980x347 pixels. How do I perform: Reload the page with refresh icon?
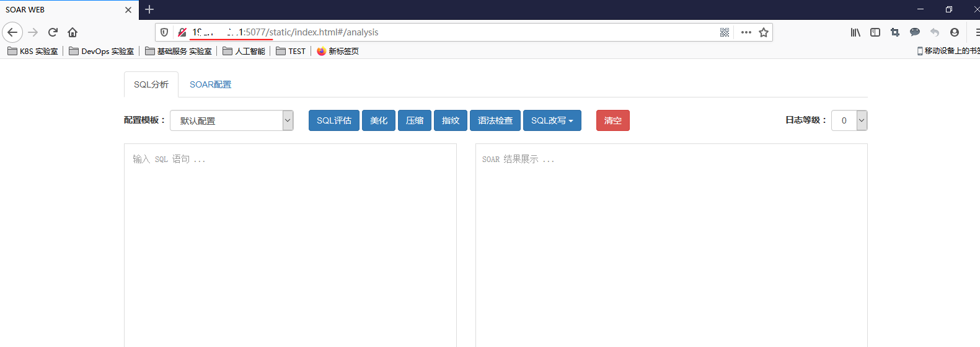53,32
